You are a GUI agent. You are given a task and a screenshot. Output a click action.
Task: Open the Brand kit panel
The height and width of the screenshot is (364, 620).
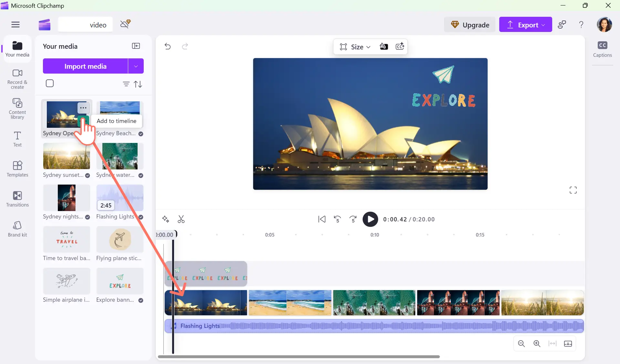17,229
